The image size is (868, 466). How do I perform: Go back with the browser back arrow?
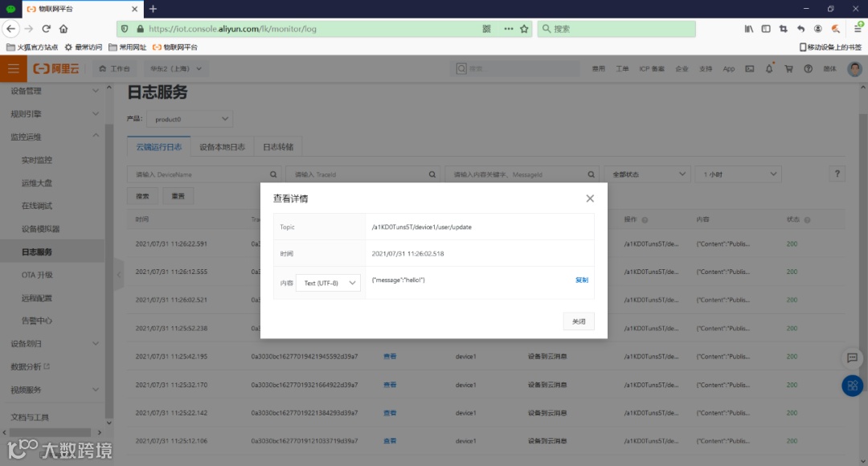(11, 29)
